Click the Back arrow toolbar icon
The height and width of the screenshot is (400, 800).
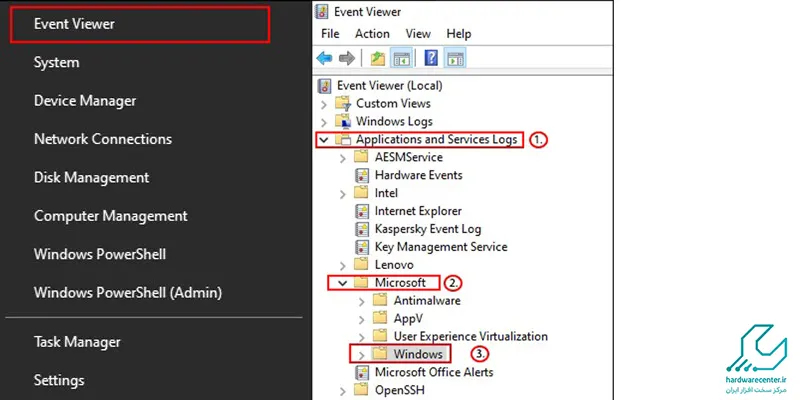tap(324, 58)
